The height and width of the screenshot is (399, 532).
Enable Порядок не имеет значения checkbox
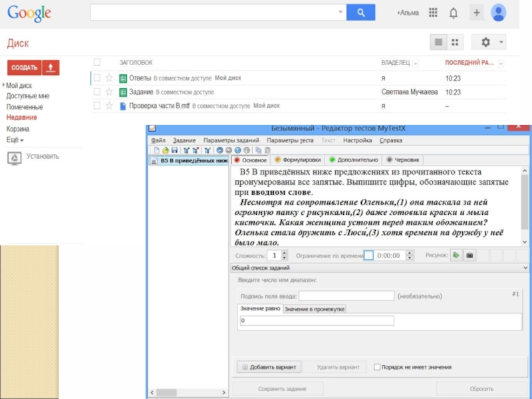377,367
